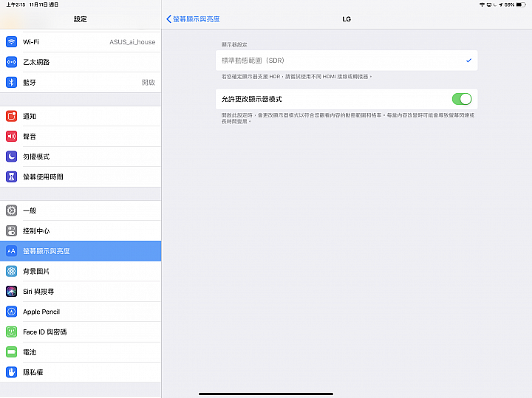This screenshot has width=532, height=398.
Task: Open 勿擾模式 settings row
Action: [x=81, y=157]
